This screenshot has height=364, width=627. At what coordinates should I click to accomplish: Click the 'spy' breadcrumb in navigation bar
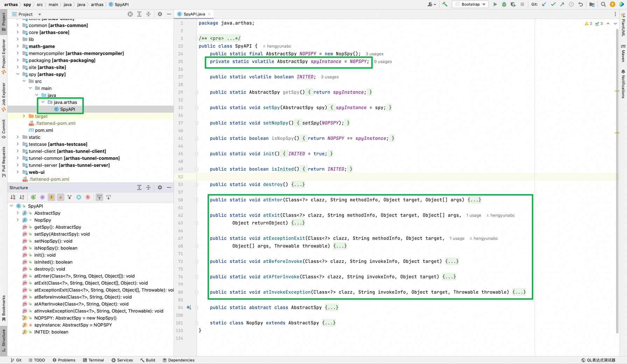click(x=27, y=5)
